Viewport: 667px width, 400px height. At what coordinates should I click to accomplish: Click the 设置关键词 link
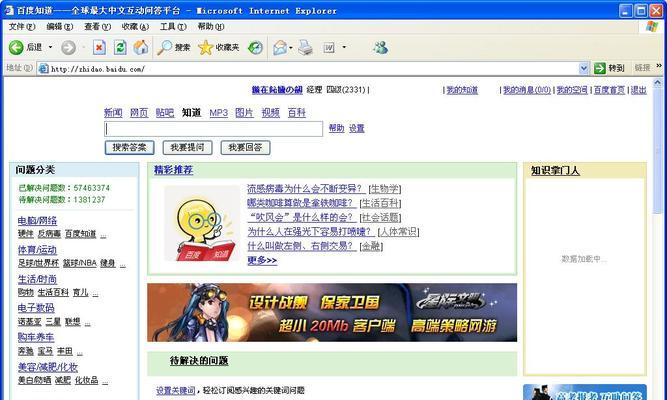176,390
